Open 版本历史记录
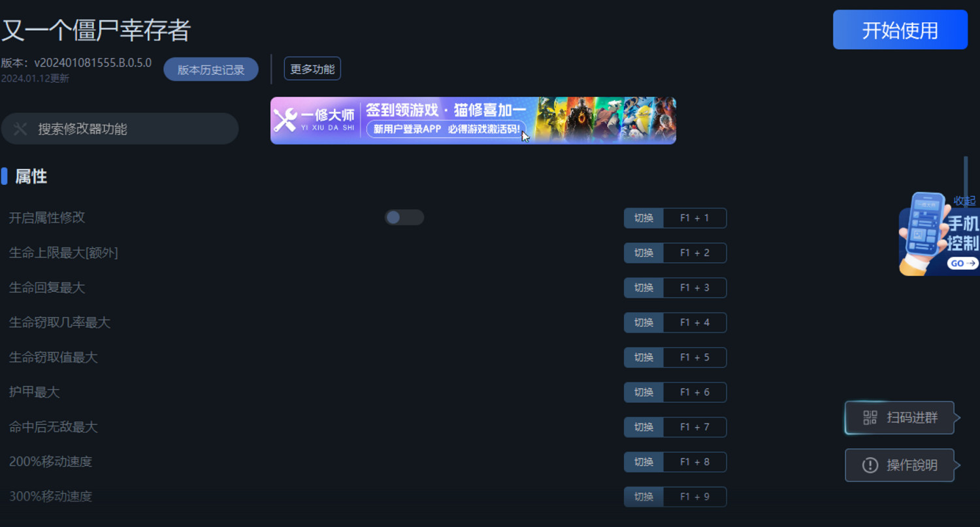Viewport: 980px width, 527px height. (x=211, y=69)
